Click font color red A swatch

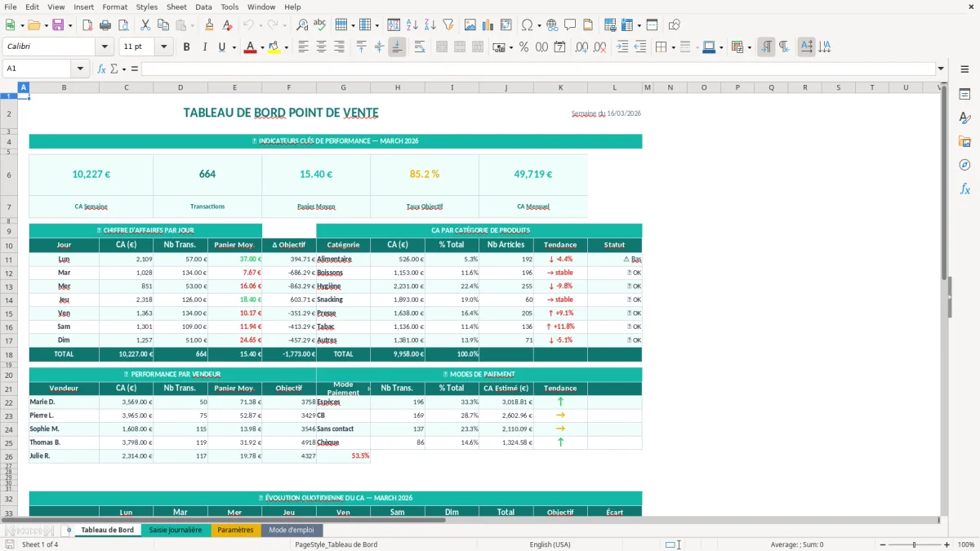pyautogui.click(x=250, y=47)
